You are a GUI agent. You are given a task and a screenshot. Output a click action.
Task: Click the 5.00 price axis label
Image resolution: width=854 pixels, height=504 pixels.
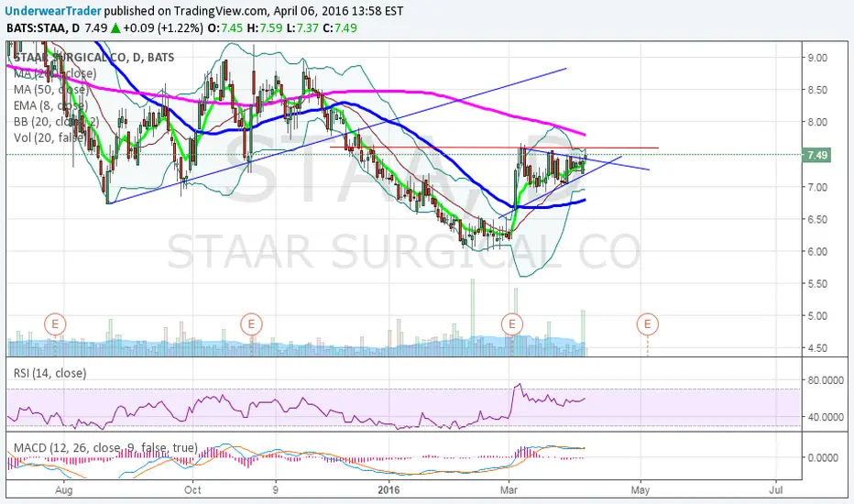(817, 315)
